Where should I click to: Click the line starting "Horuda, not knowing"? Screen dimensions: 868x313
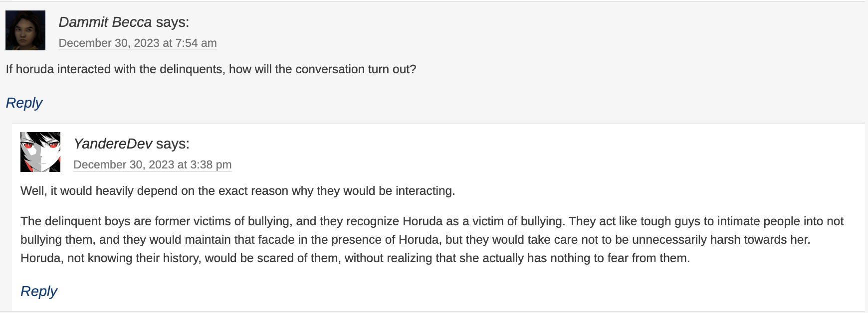coord(355,258)
